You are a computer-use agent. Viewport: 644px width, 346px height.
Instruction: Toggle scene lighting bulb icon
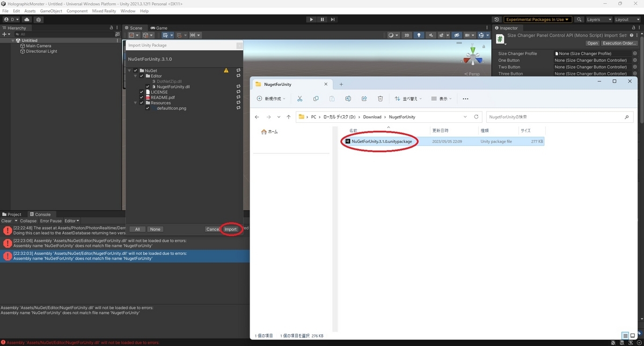click(419, 35)
